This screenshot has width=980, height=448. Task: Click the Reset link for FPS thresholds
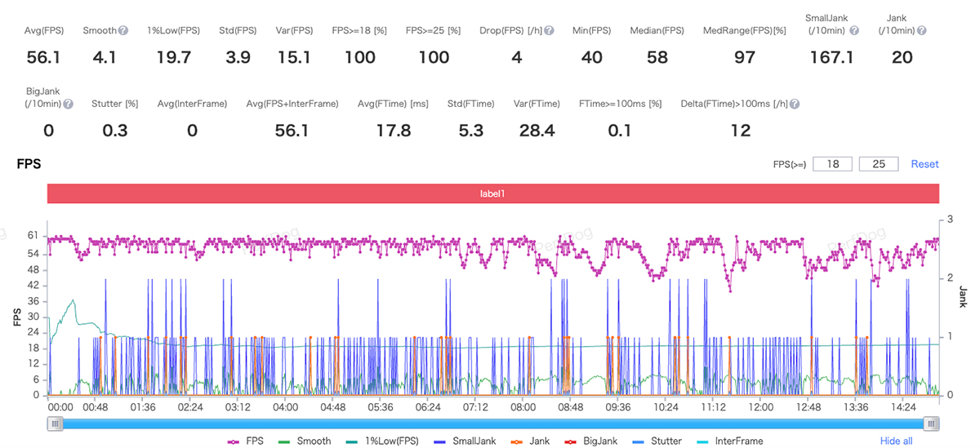pos(924,164)
